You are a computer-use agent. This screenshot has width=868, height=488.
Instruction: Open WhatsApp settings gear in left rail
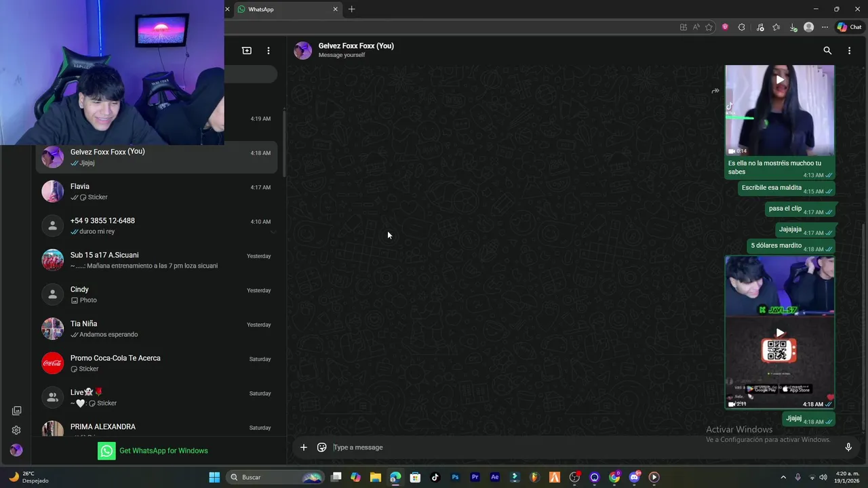[16, 430]
